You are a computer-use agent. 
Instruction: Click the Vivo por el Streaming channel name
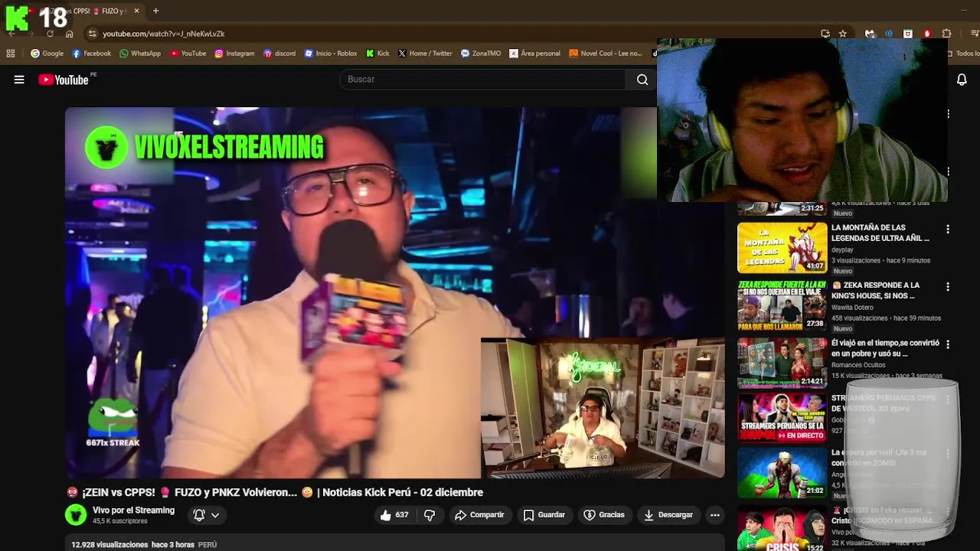[x=133, y=510]
